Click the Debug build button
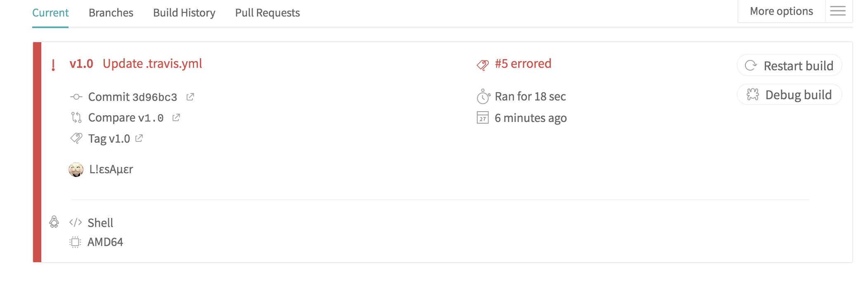868x282 pixels. click(789, 95)
